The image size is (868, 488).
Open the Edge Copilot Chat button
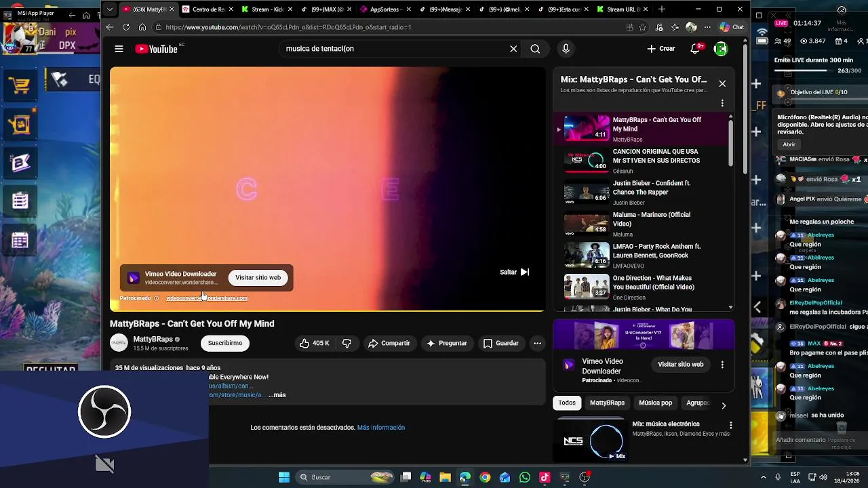pyautogui.click(x=732, y=27)
